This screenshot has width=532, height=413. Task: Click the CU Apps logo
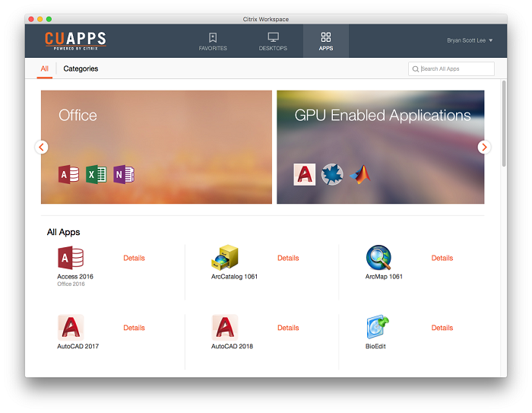[x=75, y=41]
